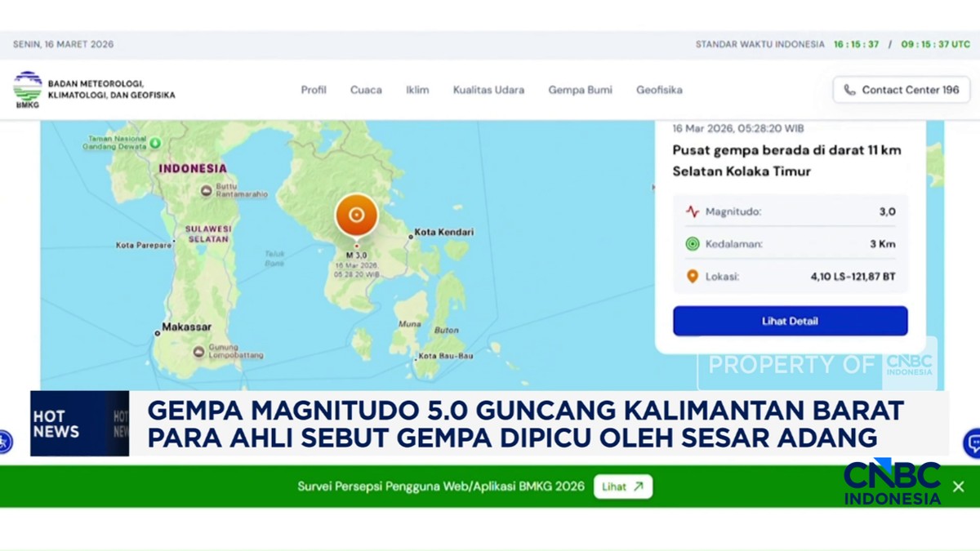
Task: Click the Taman Nasional Gandang Dewata park icon
Action: click(x=155, y=143)
